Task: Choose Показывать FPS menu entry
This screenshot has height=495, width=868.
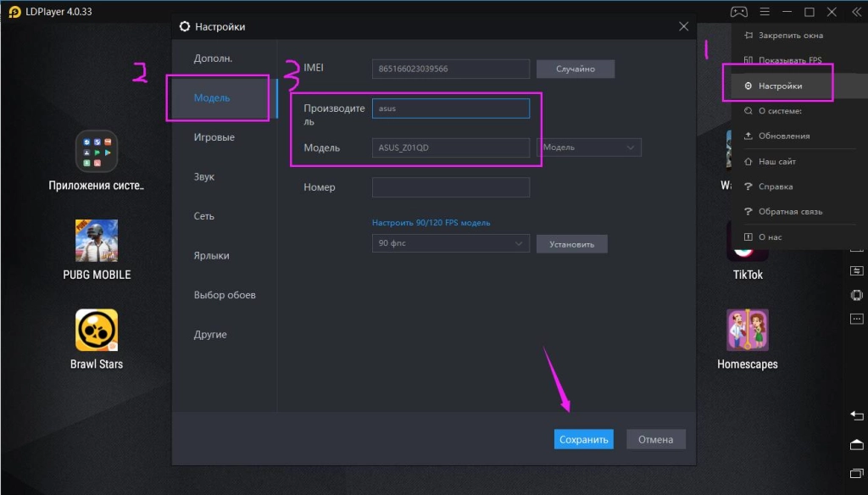Action: point(789,61)
